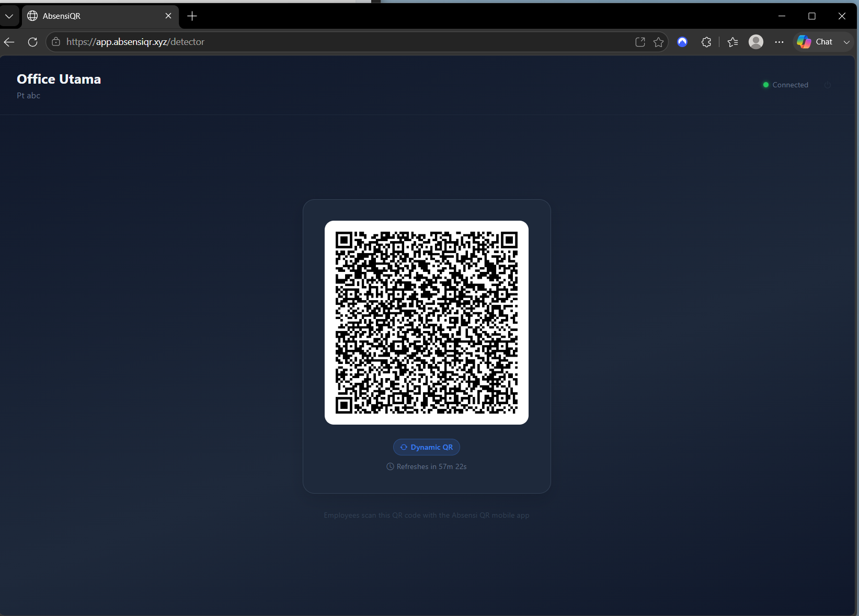Viewport: 859px width, 616px height.
Task: Open the blue NordVPN extension icon
Action: (682, 42)
